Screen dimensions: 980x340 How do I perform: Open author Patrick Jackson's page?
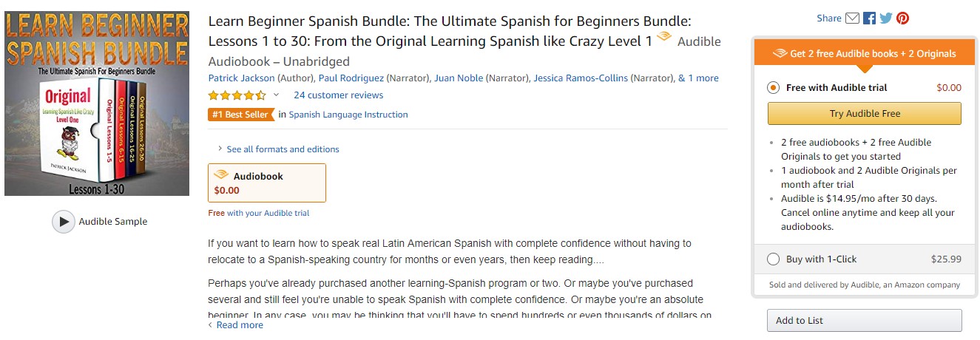[x=241, y=78]
